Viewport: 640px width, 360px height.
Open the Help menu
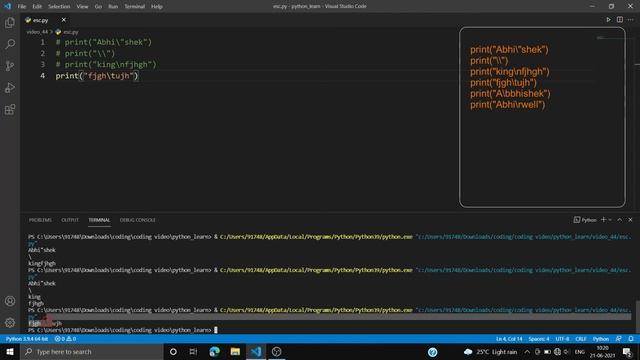[x=157, y=7]
